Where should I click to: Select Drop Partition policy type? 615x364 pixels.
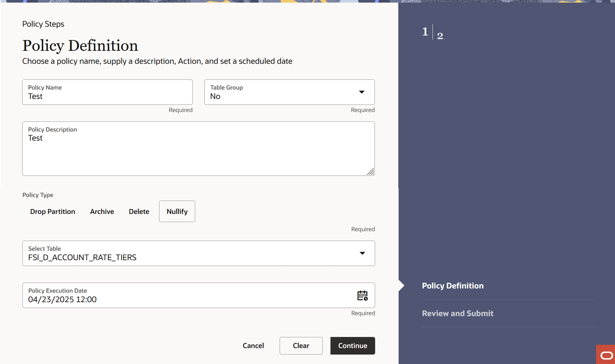(52, 211)
